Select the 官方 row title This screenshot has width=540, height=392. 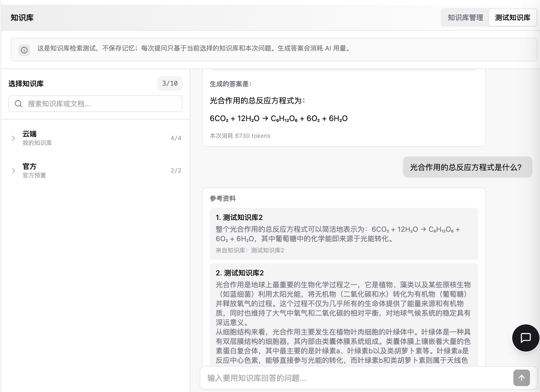coord(30,166)
